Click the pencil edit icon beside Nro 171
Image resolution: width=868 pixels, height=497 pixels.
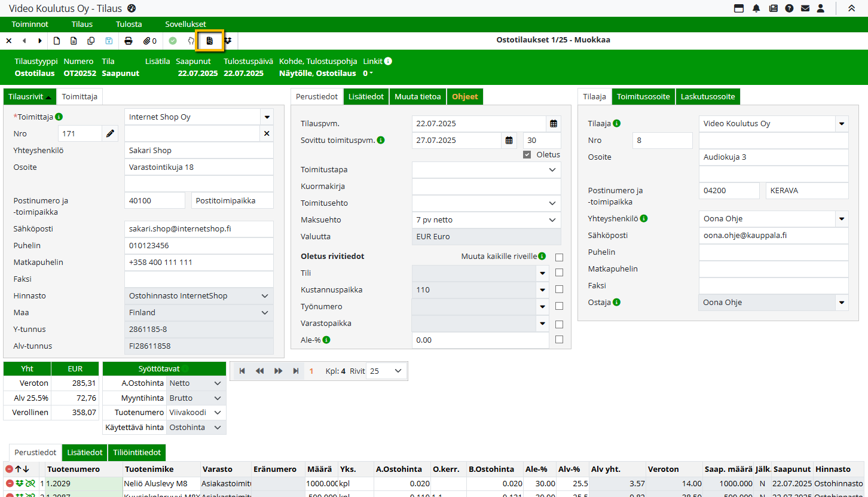(x=110, y=134)
